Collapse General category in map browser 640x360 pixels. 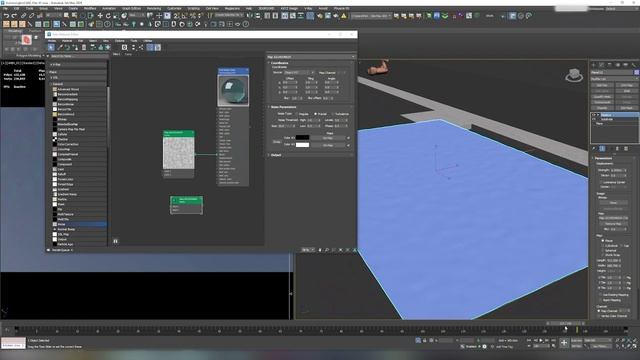[x=58, y=84]
